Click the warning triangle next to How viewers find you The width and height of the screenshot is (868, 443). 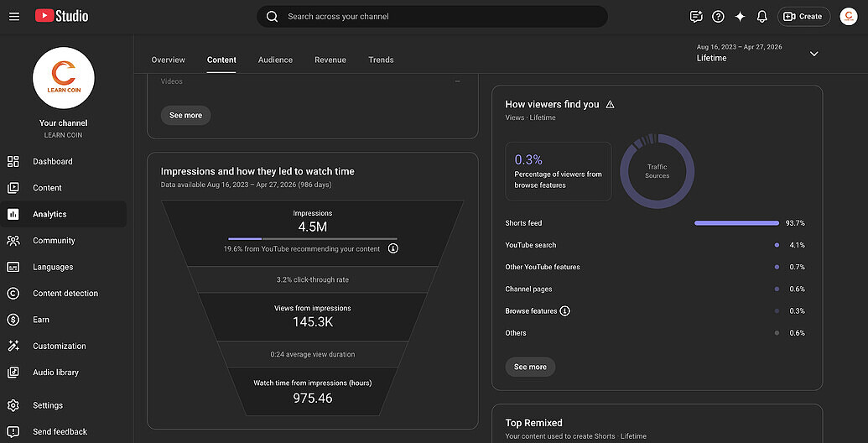click(x=610, y=104)
